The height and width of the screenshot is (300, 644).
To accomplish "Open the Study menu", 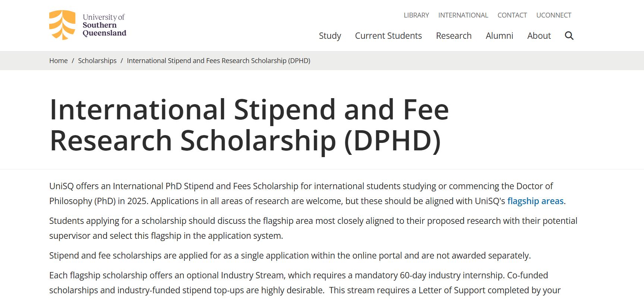I will click(x=330, y=36).
